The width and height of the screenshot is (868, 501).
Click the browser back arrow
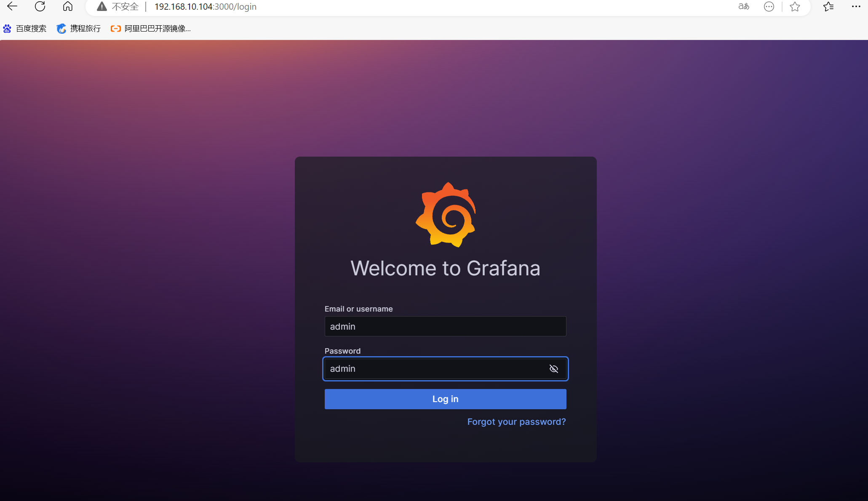(x=12, y=6)
